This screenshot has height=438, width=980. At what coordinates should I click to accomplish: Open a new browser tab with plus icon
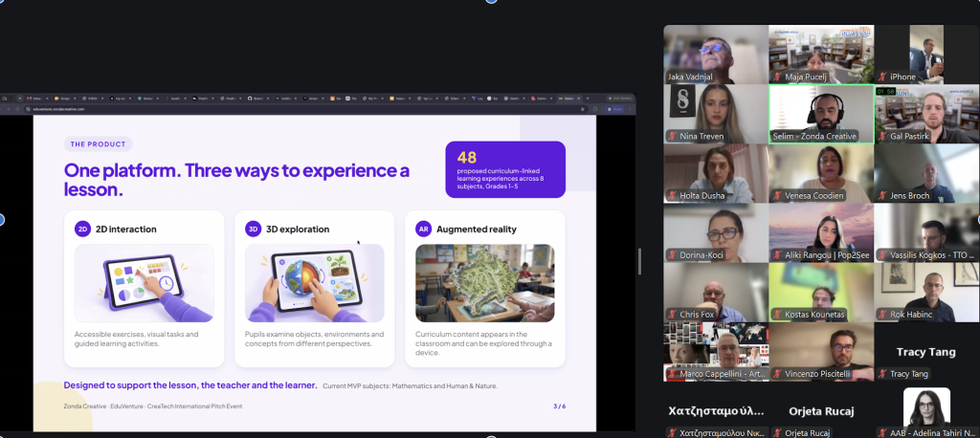point(587,99)
